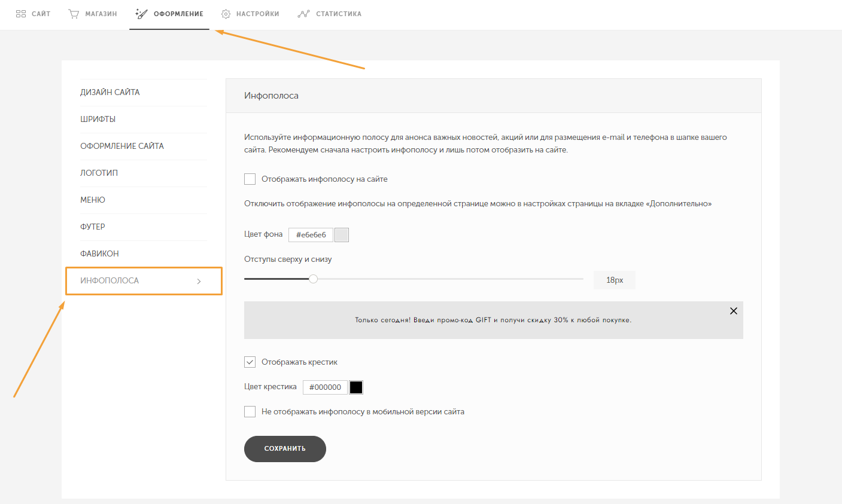This screenshot has width=842, height=504.
Task: Open the Дизайн сайта section
Action: 110,92
